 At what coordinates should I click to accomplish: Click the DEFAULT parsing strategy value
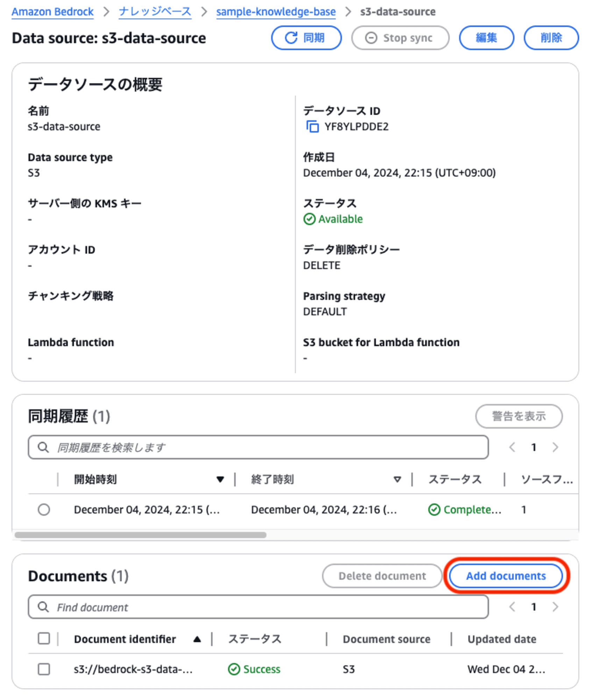click(x=325, y=311)
